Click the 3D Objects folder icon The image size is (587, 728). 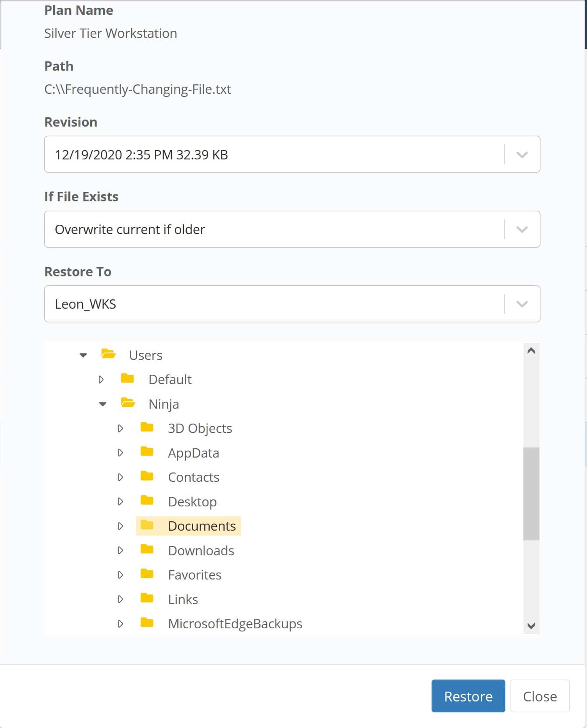[147, 427]
